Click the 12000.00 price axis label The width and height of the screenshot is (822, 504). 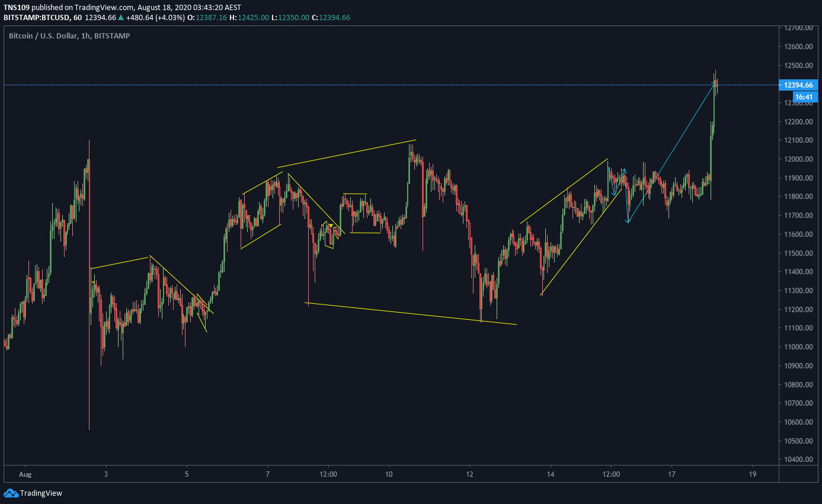point(799,159)
